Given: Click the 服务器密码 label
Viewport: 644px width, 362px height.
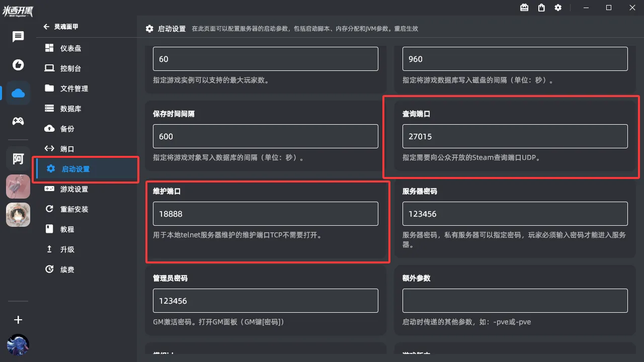Looking at the screenshot, I should pos(420,192).
